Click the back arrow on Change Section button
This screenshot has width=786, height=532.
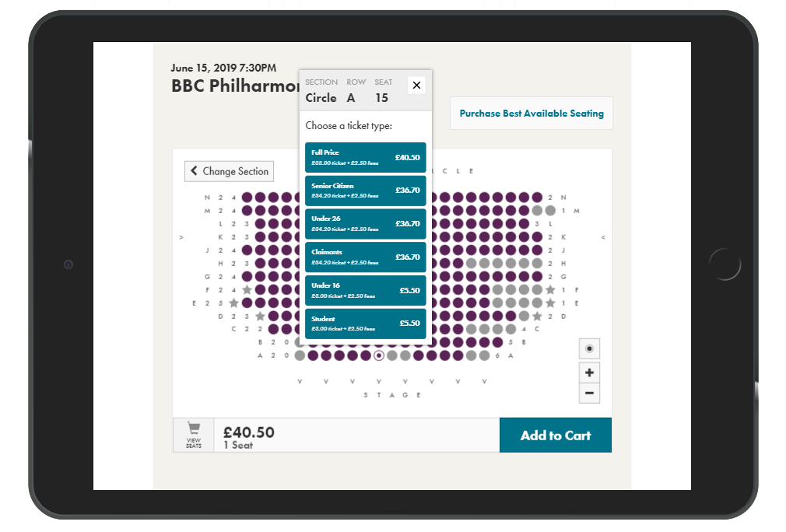(193, 170)
